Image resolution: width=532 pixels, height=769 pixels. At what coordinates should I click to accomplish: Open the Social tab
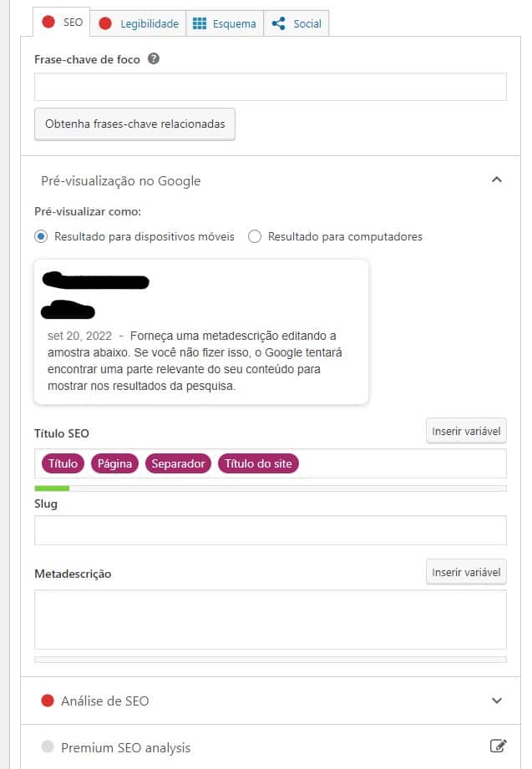(296, 23)
